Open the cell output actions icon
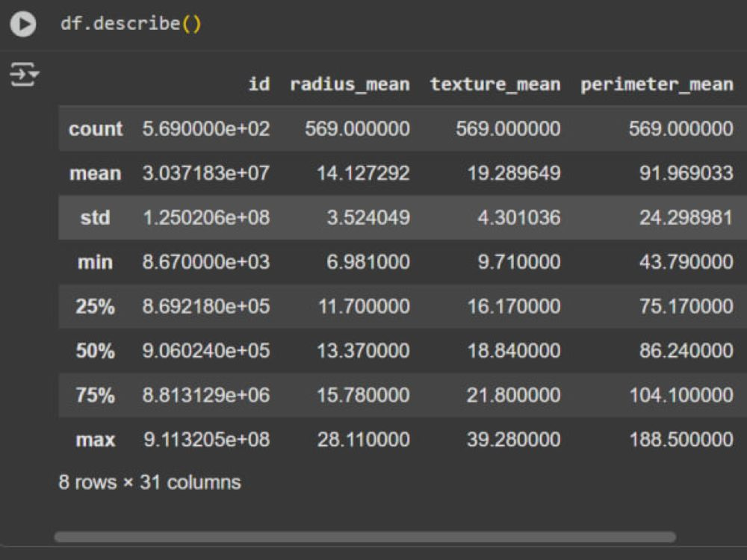The height and width of the screenshot is (560, 747). [24, 74]
